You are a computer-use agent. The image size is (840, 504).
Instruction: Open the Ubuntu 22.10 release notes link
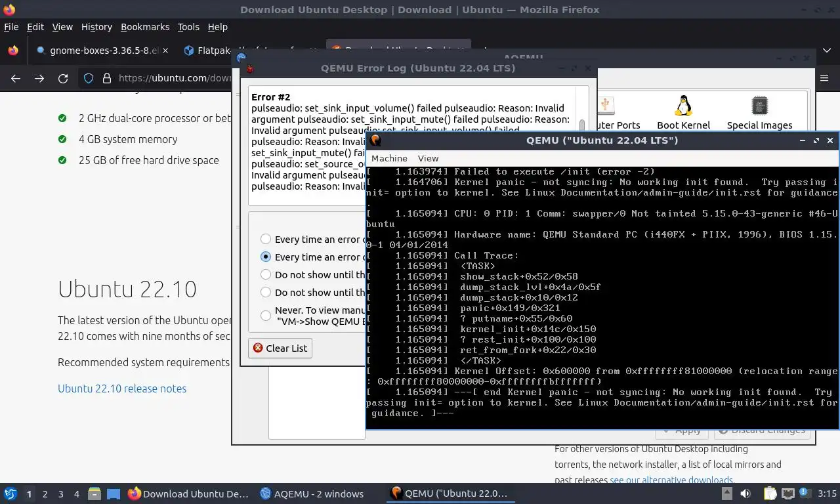click(x=122, y=388)
